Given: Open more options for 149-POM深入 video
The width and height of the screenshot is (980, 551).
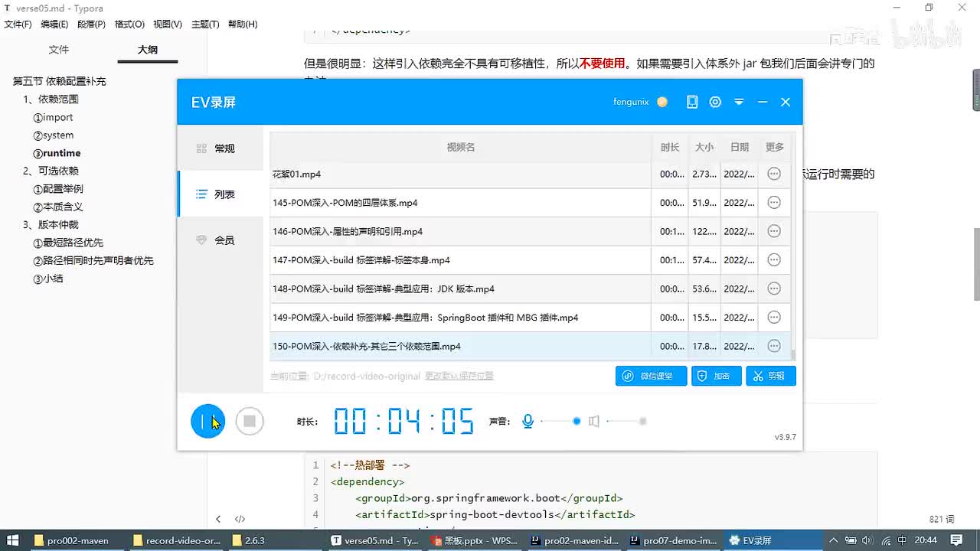Looking at the screenshot, I should pos(774,318).
